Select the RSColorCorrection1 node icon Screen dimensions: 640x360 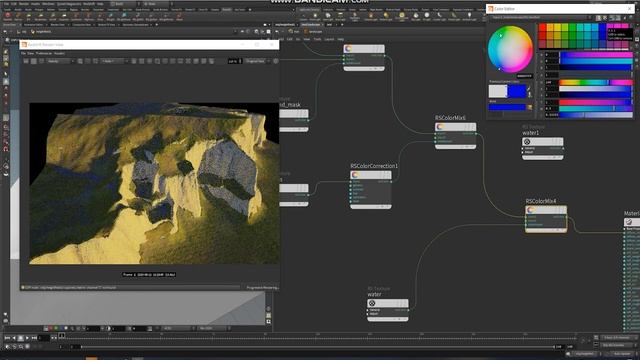(355, 175)
